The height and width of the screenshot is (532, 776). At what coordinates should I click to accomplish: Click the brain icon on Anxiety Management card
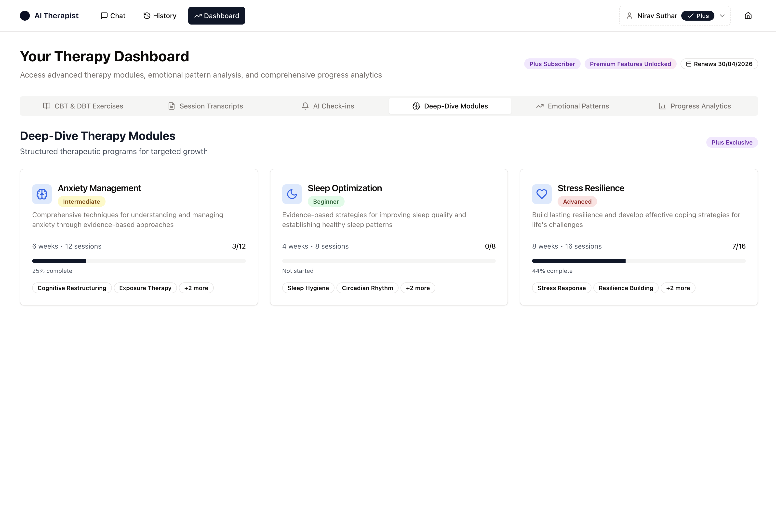pyautogui.click(x=42, y=194)
